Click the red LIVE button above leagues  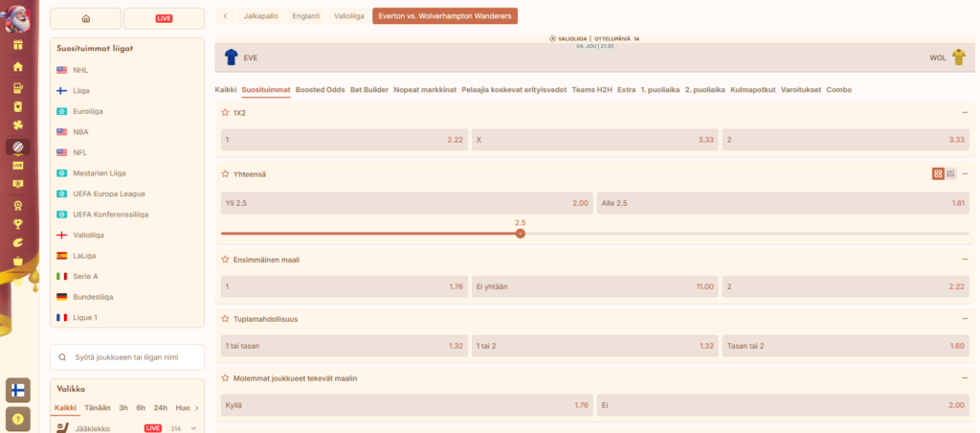164,19
